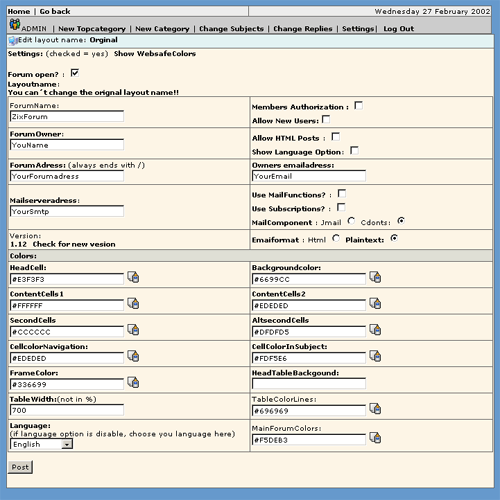Image resolution: width=500 pixels, height=500 pixels.
Task: Open color picker for FrameColor
Action: [133, 382]
